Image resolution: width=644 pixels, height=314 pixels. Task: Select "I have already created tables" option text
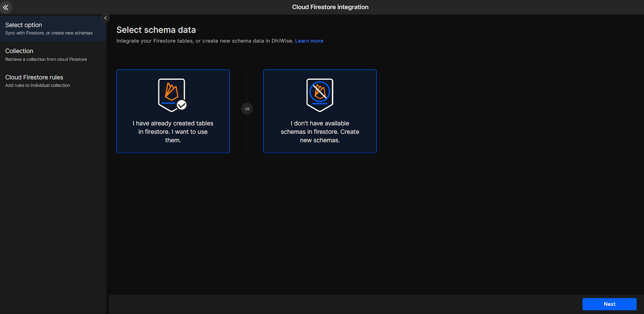click(173, 132)
